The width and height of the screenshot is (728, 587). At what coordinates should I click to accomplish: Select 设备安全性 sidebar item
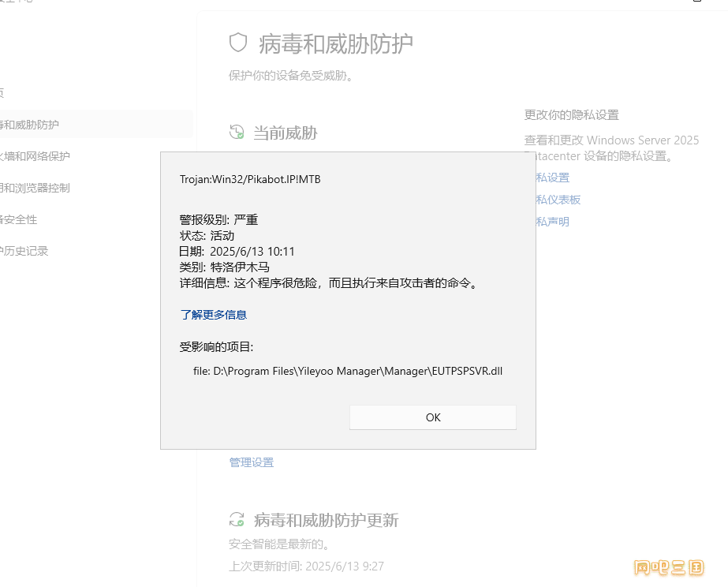click(x=19, y=219)
